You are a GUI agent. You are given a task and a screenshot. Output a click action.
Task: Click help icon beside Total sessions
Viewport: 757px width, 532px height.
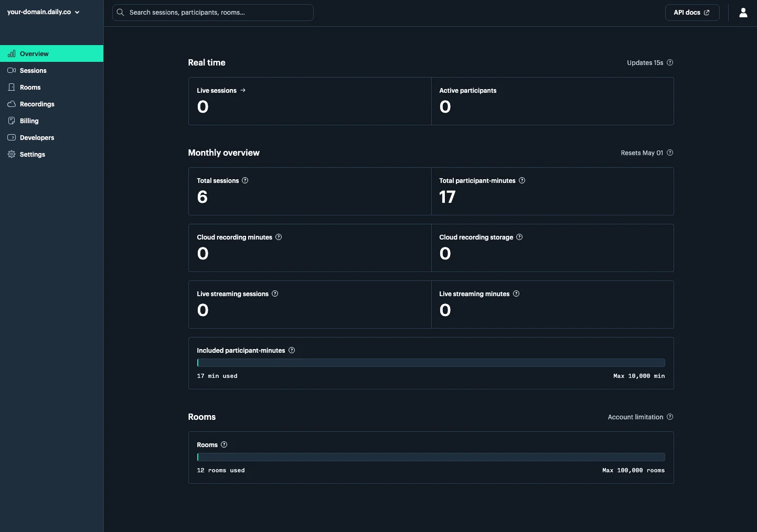(245, 180)
